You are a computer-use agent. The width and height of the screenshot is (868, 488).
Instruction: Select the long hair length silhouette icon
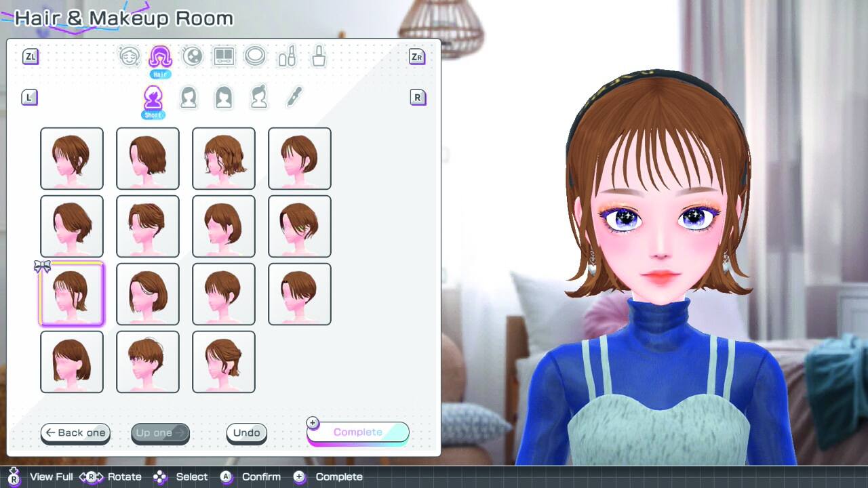[x=224, y=97]
